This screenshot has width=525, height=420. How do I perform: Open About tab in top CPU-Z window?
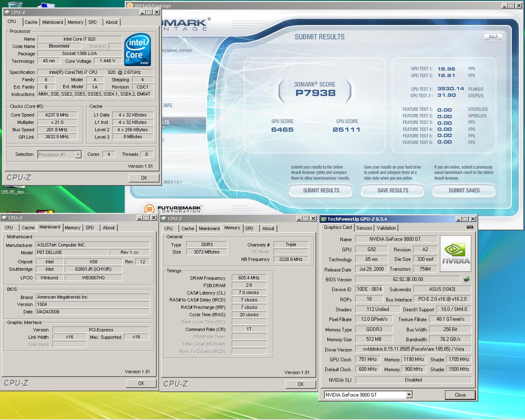point(111,22)
